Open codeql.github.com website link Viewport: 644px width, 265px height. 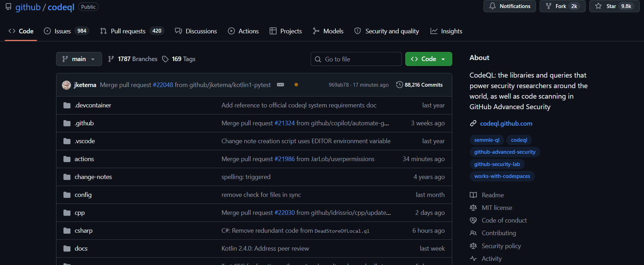(x=506, y=124)
